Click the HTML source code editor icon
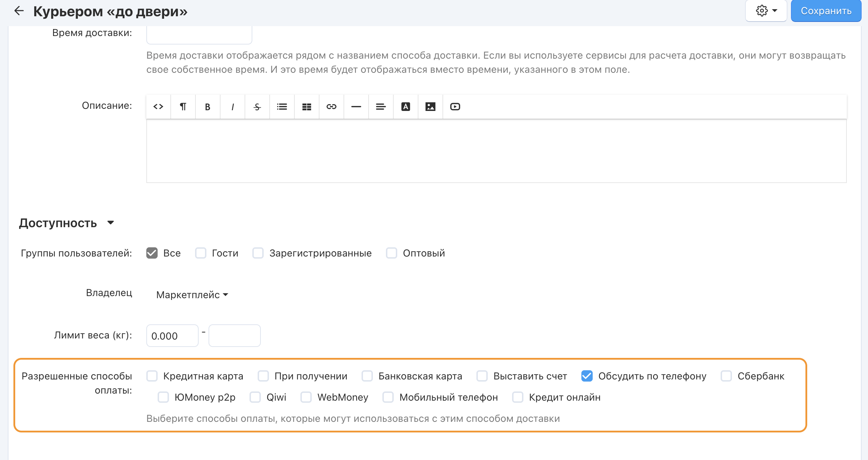This screenshot has width=868, height=460. point(158,107)
